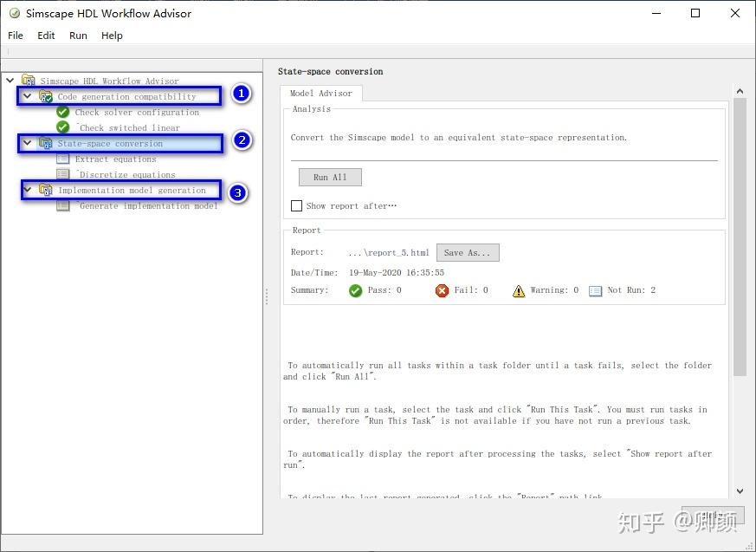Click the scrollbar up arrow in right pane
This screenshot has width=756, height=552.
pos(740,91)
